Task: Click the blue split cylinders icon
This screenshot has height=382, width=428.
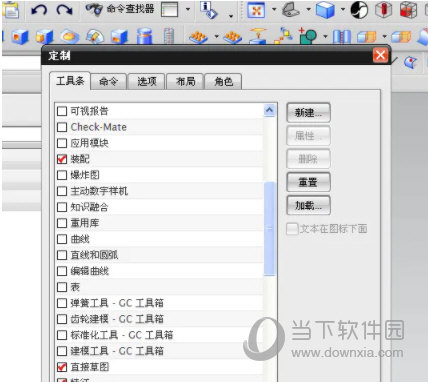Action: 342,36
